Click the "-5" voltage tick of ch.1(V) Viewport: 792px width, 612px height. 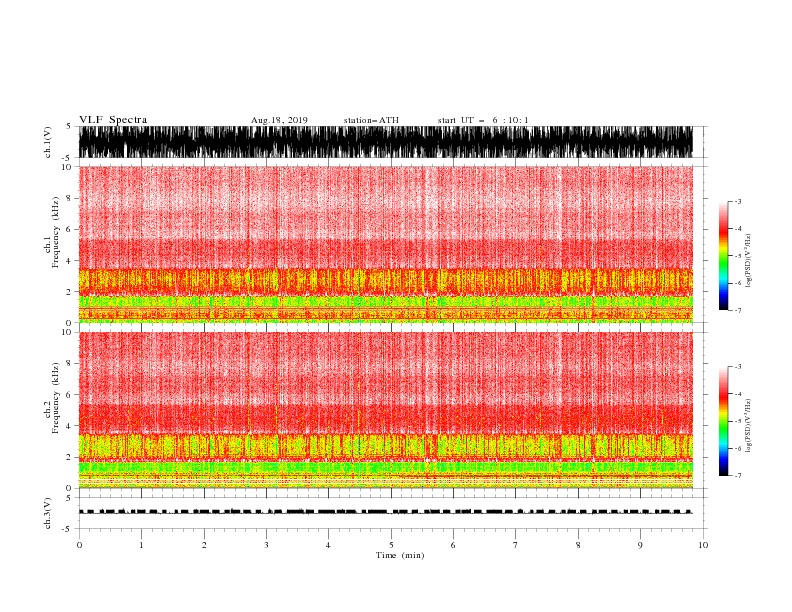click(x=67, y=158)
